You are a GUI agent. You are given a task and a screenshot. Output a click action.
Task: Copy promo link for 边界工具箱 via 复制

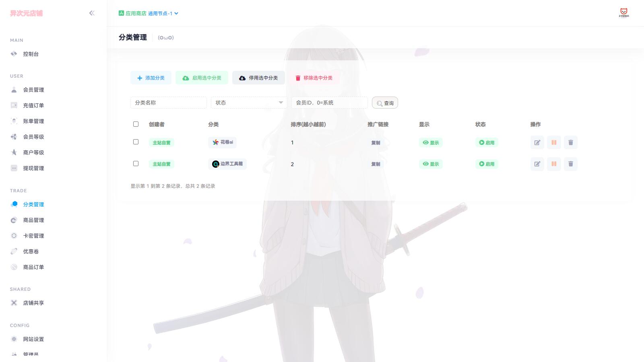376,164
